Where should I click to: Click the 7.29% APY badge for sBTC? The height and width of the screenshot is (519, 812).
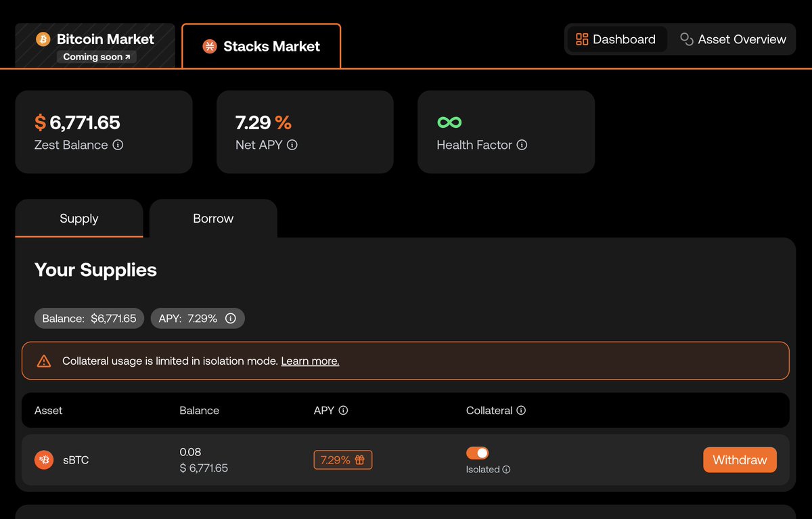[343, 460]
